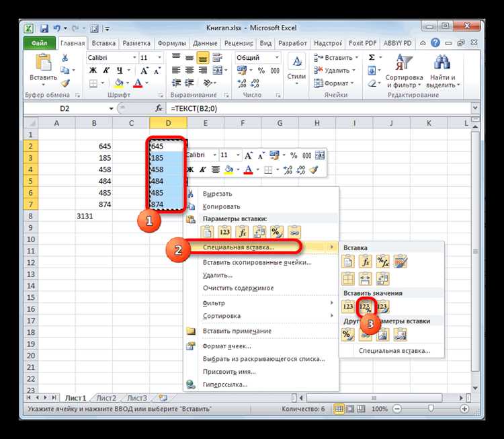
Task: Click mini toolbar bold Ж
Action: tap(190, 169)
